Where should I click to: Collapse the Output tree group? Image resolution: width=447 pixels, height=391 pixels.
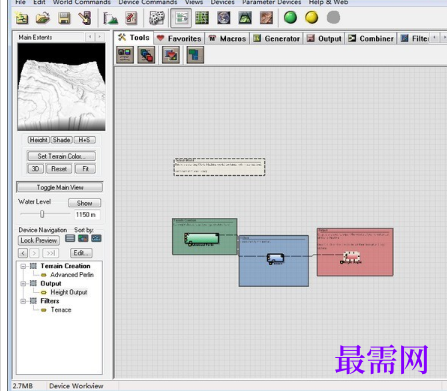(x=23, y=284)
